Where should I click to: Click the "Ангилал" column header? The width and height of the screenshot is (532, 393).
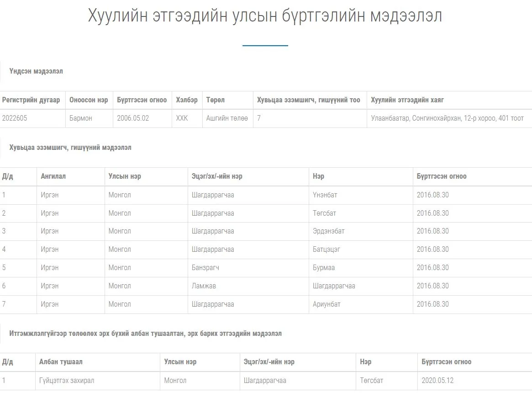(53, 176)
